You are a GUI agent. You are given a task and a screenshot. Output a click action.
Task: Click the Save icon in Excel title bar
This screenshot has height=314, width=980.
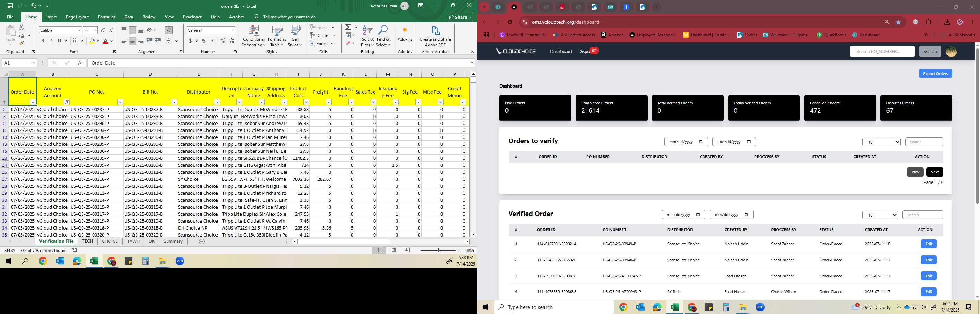tap(10, 6)
